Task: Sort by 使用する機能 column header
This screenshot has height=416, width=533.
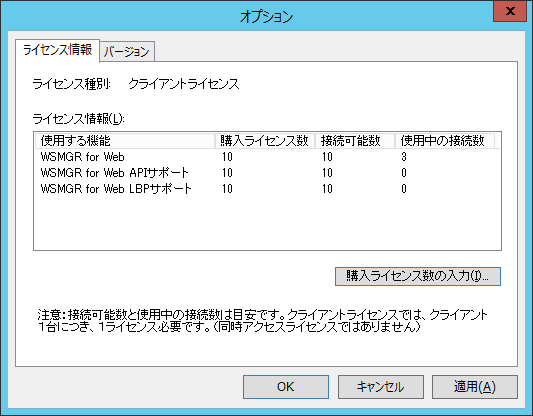Action: click(x=125, y=141)
